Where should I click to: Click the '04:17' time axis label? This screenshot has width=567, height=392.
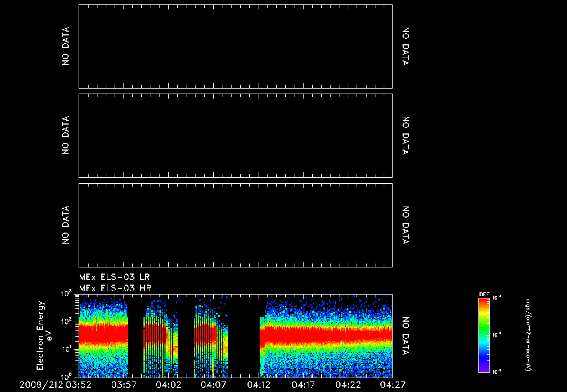pos(304,385)
